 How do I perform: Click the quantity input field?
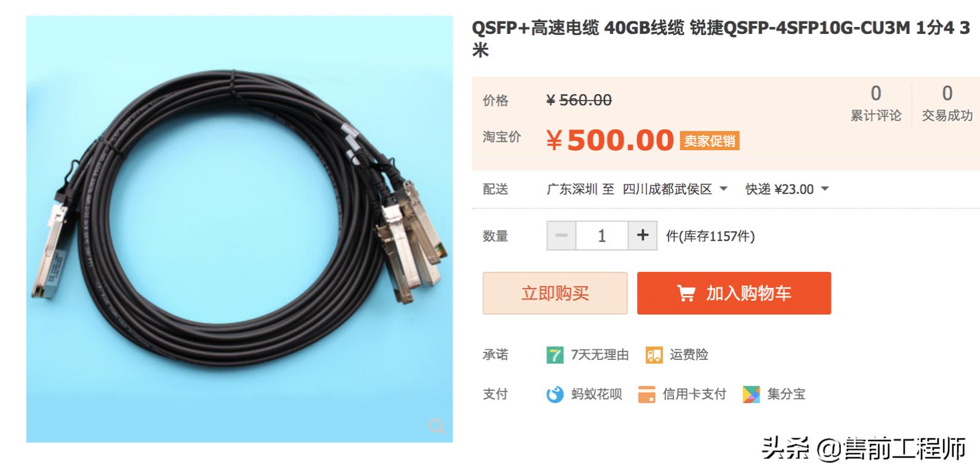pos(602,236)
